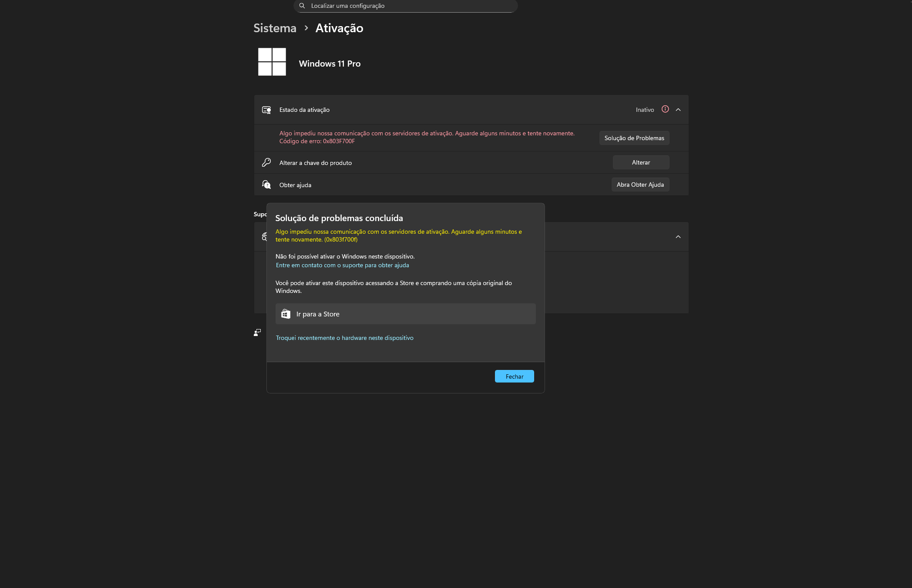Click the Windows 11 Pro logo icon
Viewport: 912px width, 588px height.
(272, 62)
